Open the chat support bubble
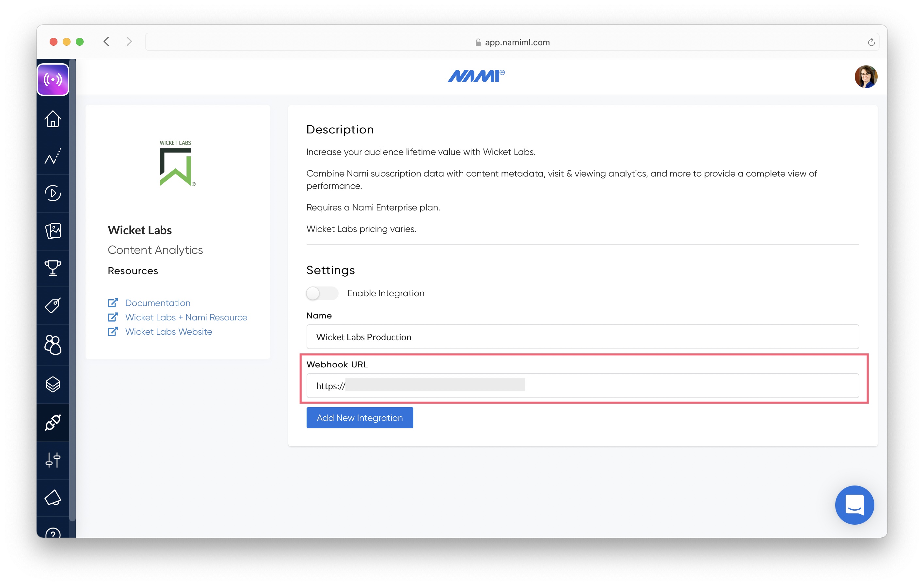Screen dimensions: 924x586 click(x=854, y=505)
